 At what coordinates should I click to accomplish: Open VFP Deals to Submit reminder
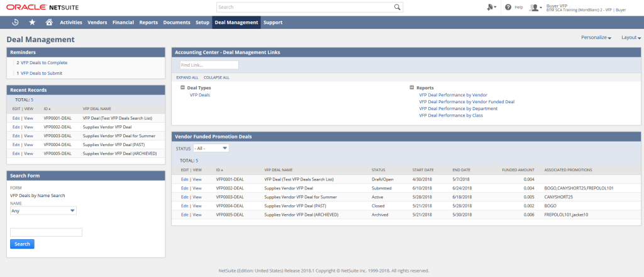(42, 73)
